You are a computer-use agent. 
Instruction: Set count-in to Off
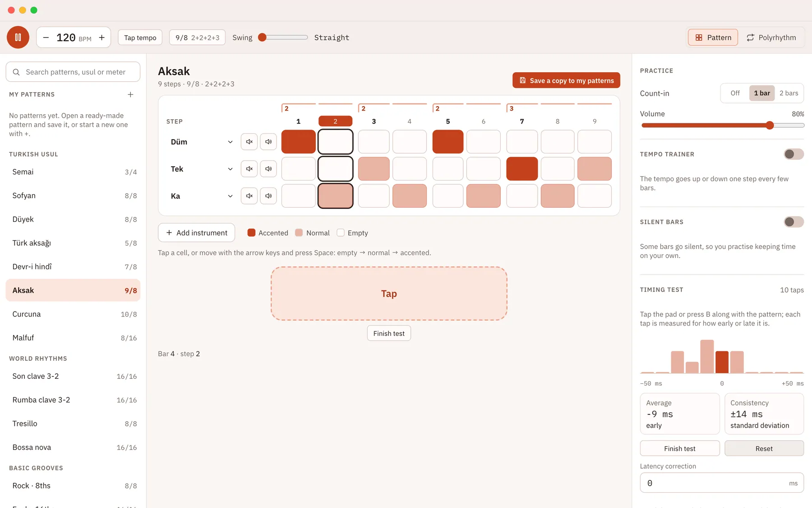pos(735,93)
